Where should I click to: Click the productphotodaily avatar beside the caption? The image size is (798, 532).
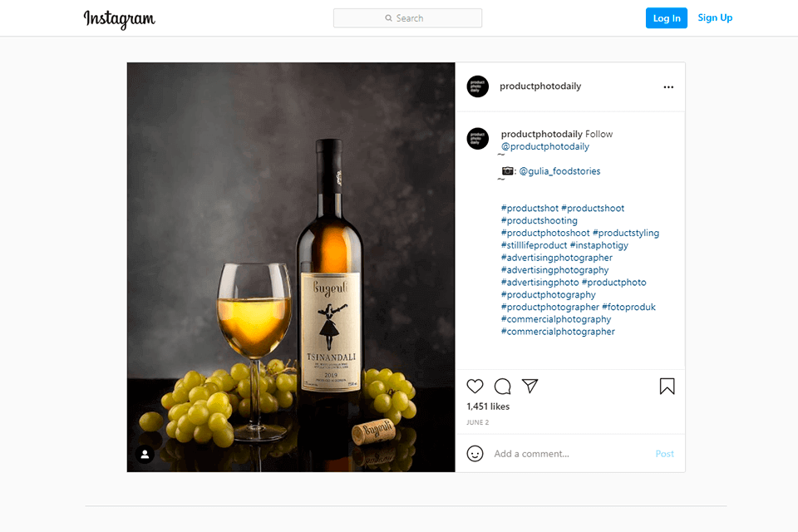pos(478,138)
